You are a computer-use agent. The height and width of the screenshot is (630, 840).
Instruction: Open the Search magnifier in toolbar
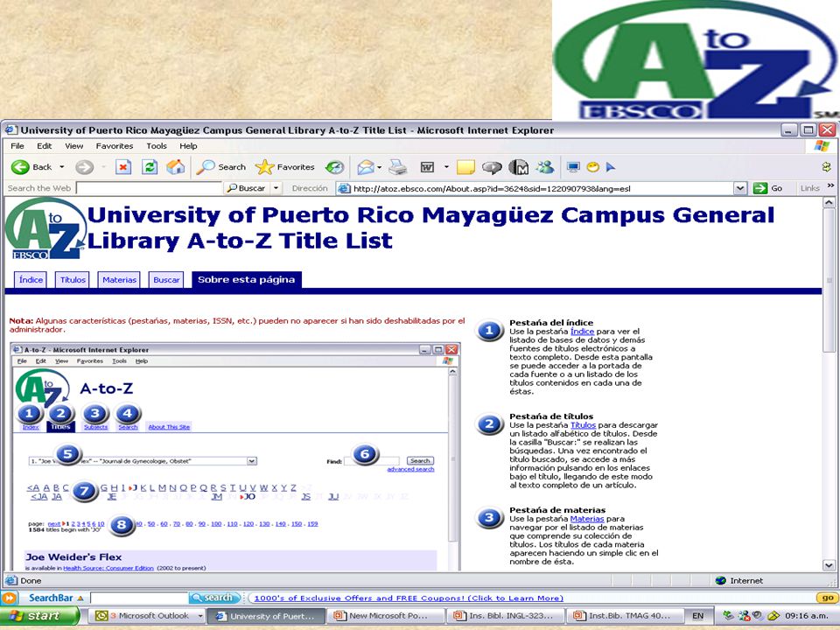click(x=220, y=167)
